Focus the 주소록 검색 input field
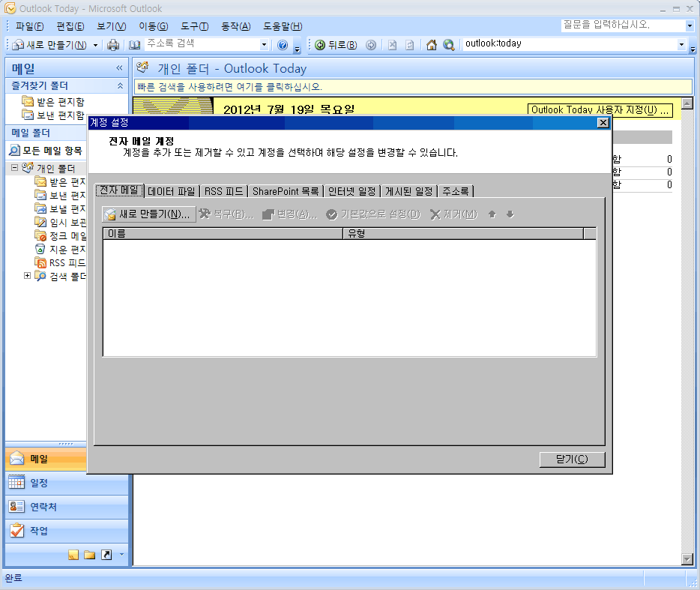Screen dimensions: 700x590 click(202, 43)
